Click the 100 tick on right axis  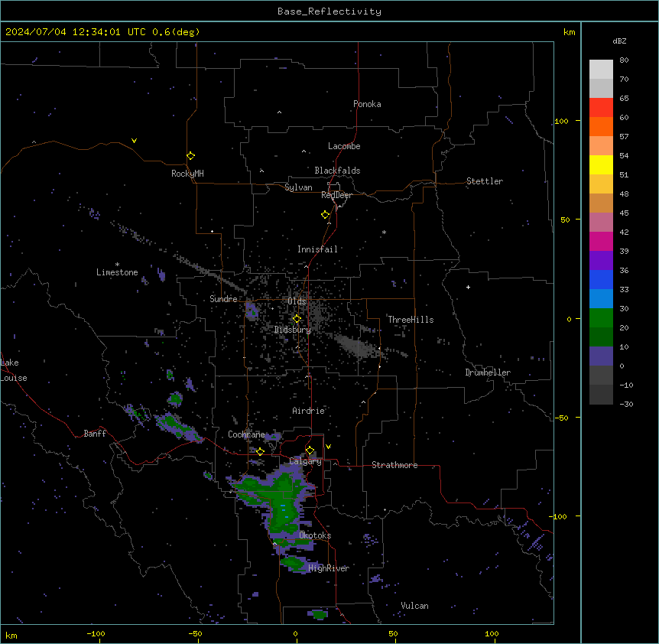tap(561, 122)
